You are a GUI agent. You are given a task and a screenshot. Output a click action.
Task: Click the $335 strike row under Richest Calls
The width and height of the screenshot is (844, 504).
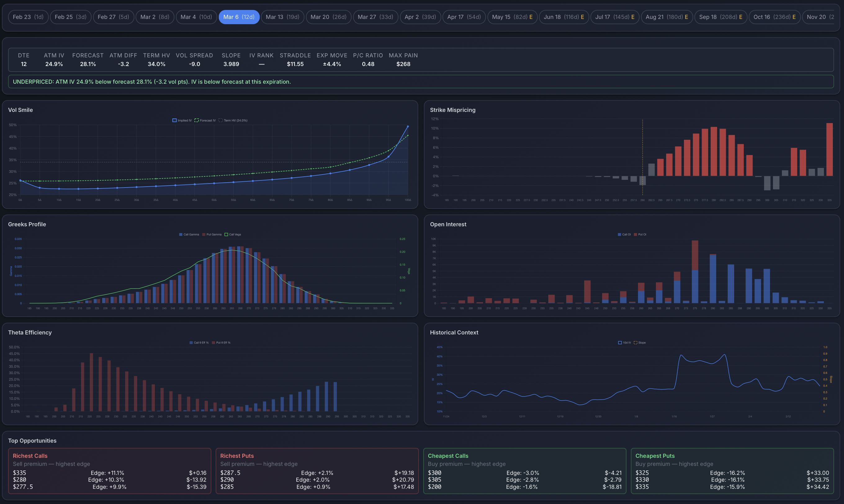point(110,472)
